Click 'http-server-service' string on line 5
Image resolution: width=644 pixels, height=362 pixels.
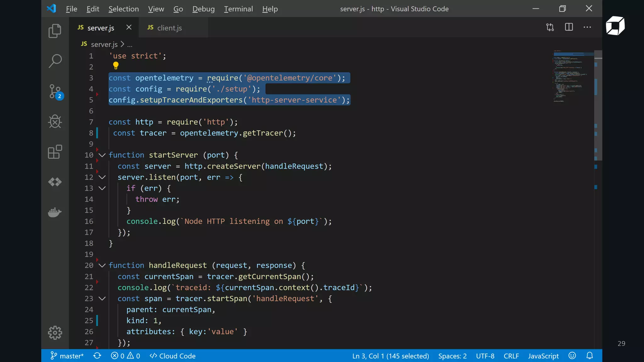click(x=294, y=100)
